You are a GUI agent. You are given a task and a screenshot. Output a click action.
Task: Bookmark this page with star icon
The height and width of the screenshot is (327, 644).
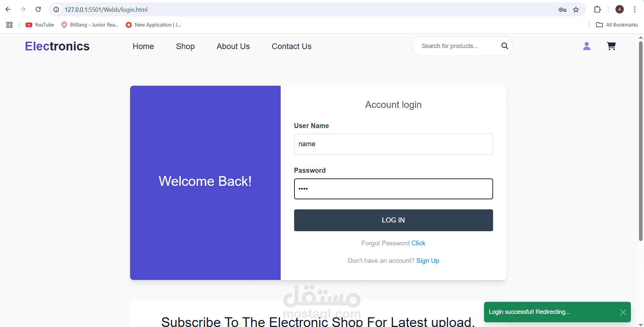pyautogui.click(x=576, y=10)
